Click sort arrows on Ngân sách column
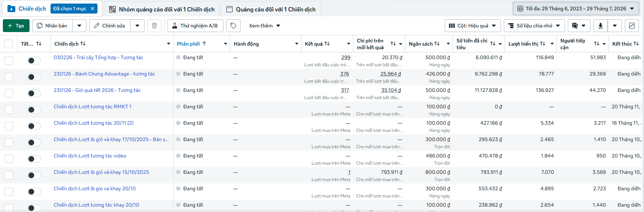Screen dimensions: 644x212 437,44
